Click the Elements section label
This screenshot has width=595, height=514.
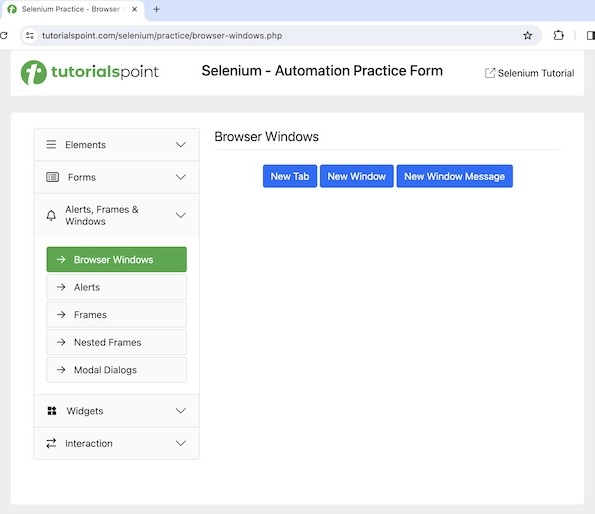coord(85,145)
